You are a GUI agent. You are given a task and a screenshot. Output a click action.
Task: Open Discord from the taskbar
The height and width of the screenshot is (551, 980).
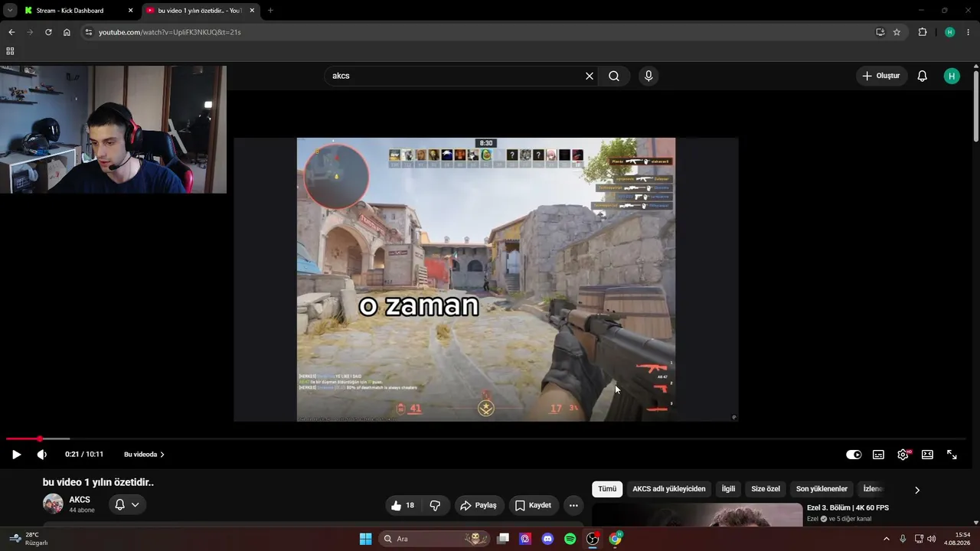[x=547, y=539]
